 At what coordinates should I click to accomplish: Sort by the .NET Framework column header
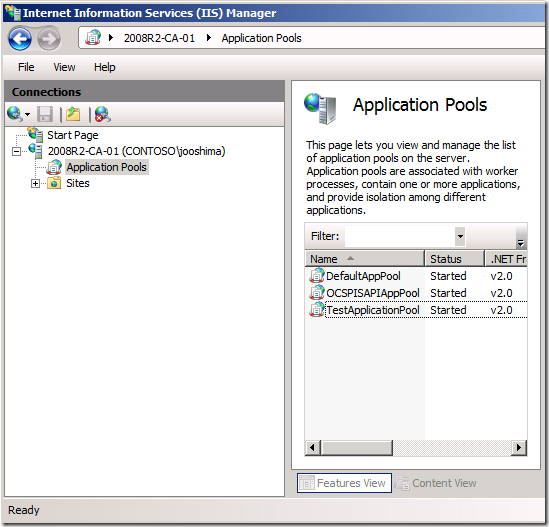(x=506, y=259)
